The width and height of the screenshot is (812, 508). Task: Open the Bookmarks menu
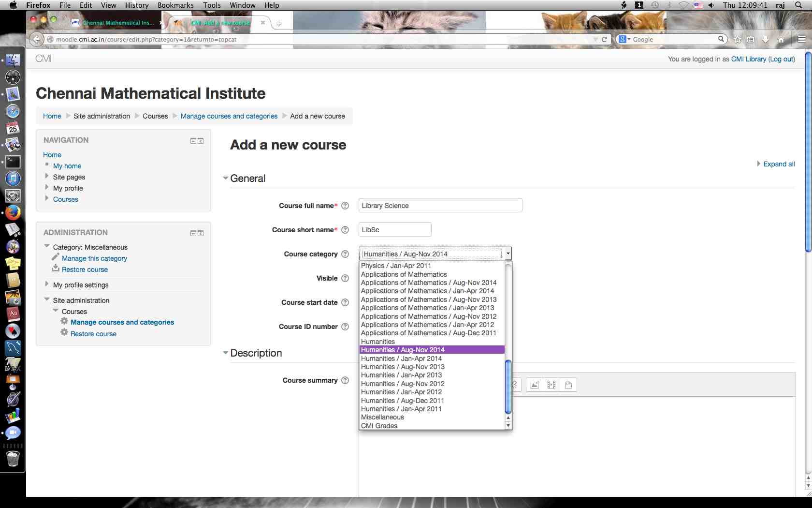pos(175,5)
